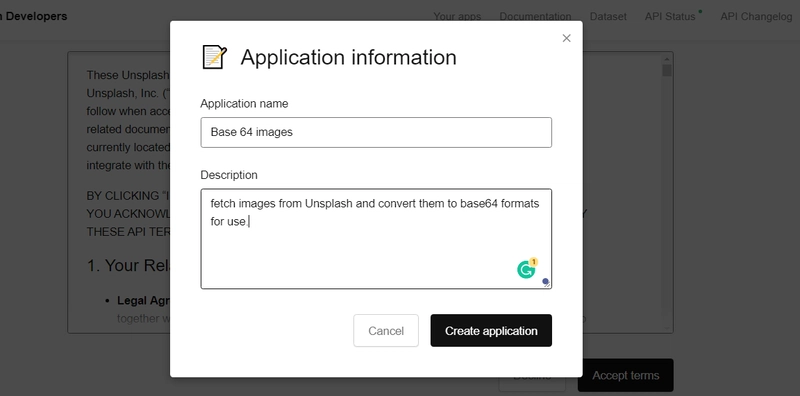Click the Grammarly icon in Description field
The width and height of the screenshot is (800, 396).
526,269
